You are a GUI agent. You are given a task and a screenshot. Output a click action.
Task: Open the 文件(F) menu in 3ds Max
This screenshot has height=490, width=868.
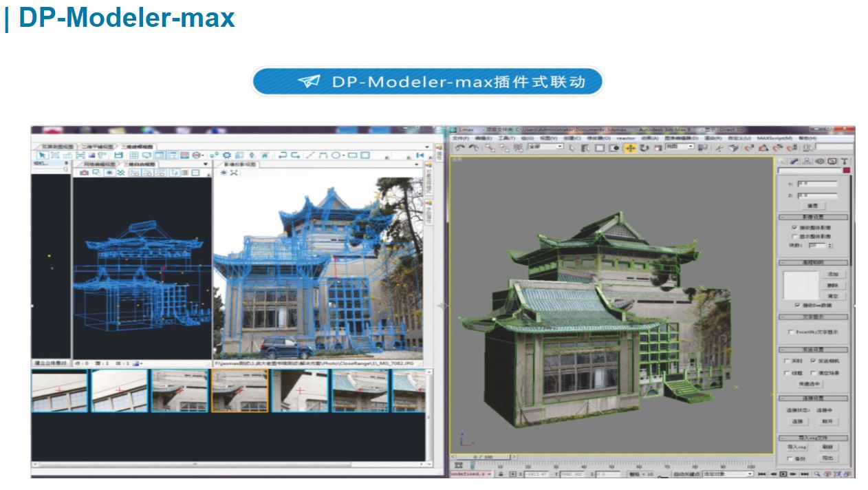tap(460, 138)
